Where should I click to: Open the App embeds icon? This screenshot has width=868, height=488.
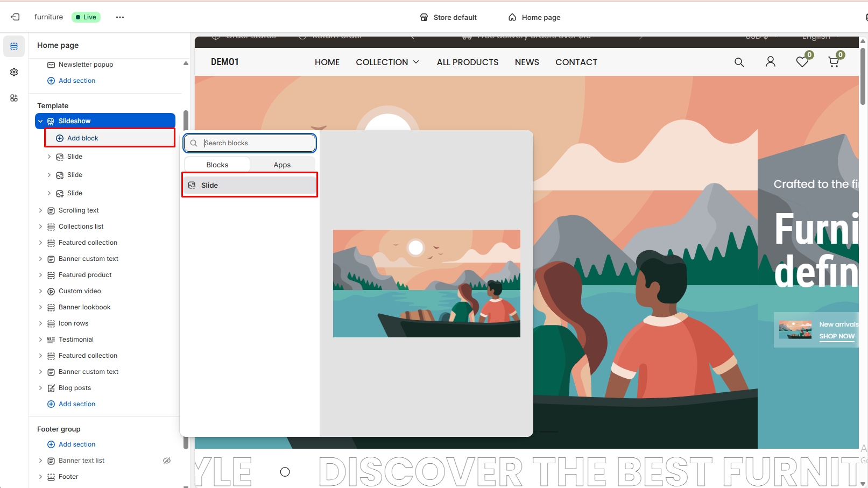pos(14,98)
